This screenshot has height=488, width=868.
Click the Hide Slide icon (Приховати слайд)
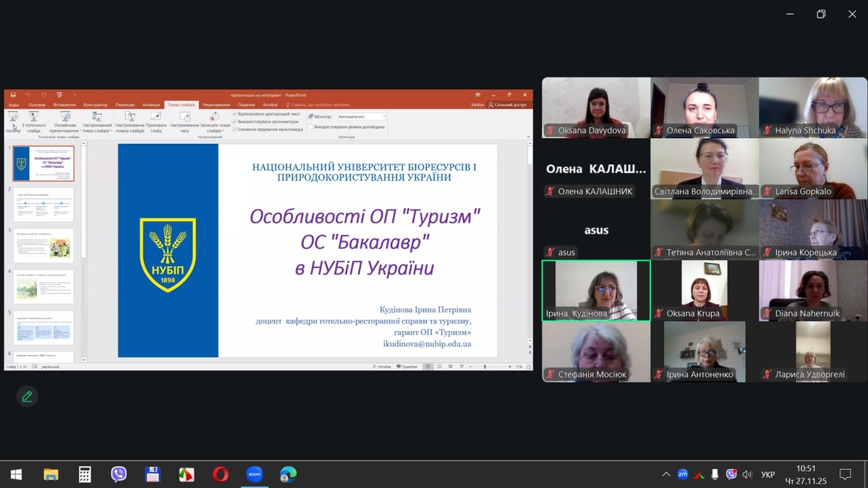coord(156,117)
